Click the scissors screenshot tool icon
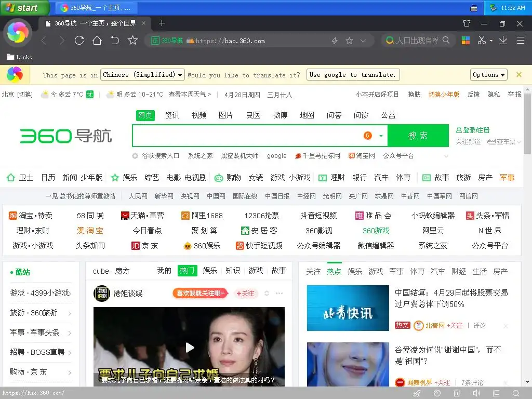This screenshot has height=399, width=532. pyautogui.click(x=482, y=41)
